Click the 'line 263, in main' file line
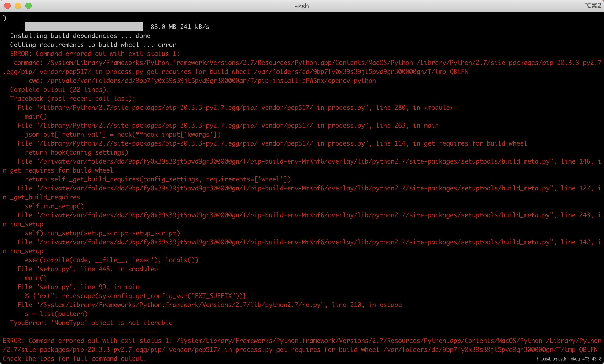This screenshot has width=604, height=364. pyautogui.click(x=228, y=126)
